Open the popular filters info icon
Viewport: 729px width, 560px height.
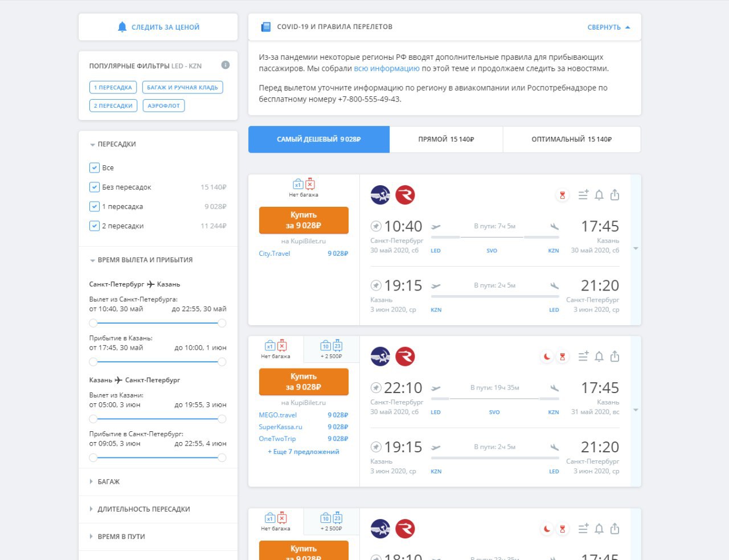pos(226,65)
